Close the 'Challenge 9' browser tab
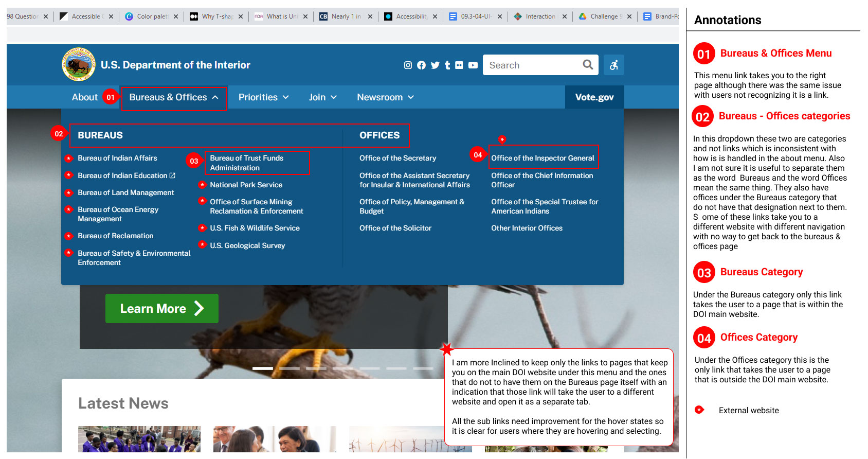The height and width of the screenshot is (459, 868). point(629,16)
